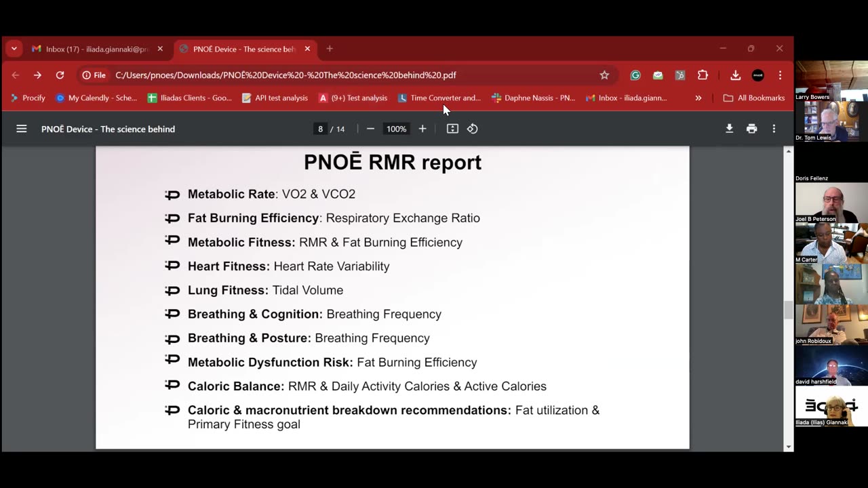Viewport: 868px width, 488px height.
Task: Zoom in the PDF with plus
Action: point(422,129)
